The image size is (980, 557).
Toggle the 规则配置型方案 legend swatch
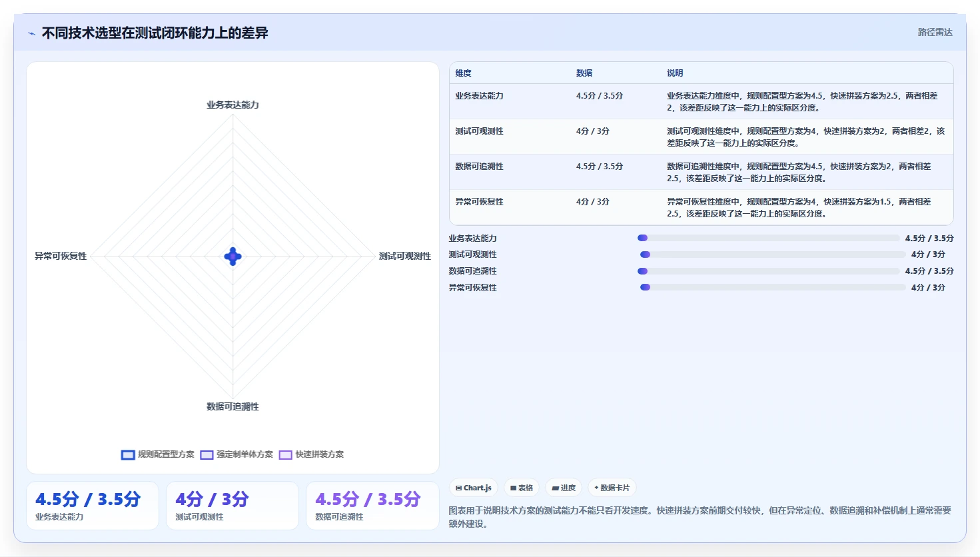pyautogui.click(x=128, y=455)
